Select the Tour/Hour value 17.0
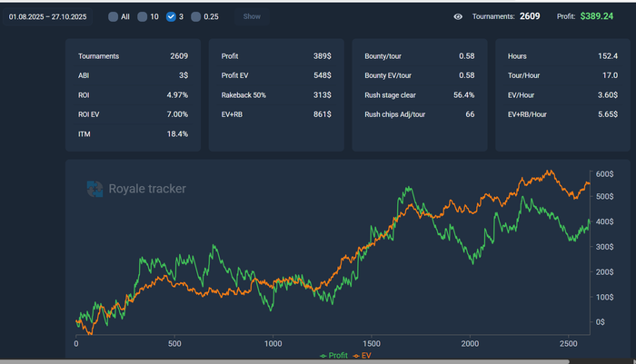Screen dimensions: 636x364 click(610, 75)
